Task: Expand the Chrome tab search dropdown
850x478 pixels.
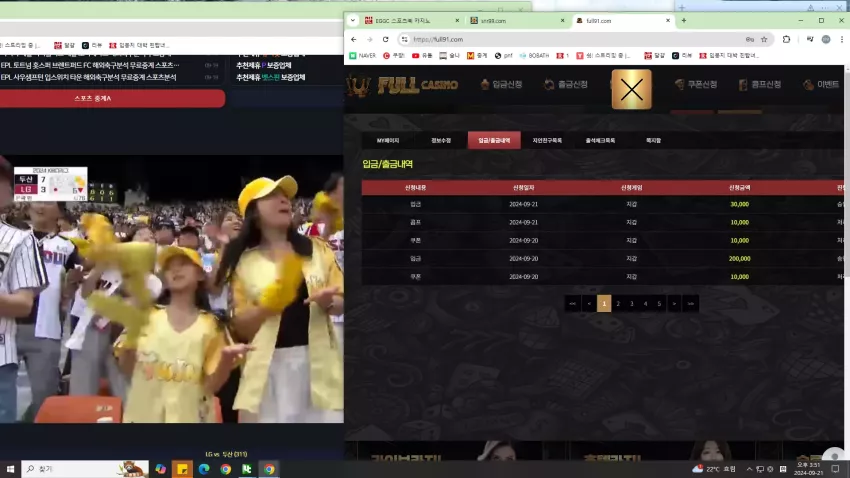Action: (x=353, y=21)
